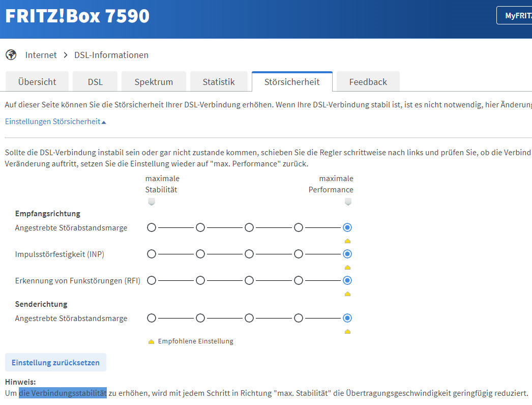Click the Erkennung von Funkstörungen (RFI) label
The width and height of the screenshot is (532, 405).
tap(77, 281)
